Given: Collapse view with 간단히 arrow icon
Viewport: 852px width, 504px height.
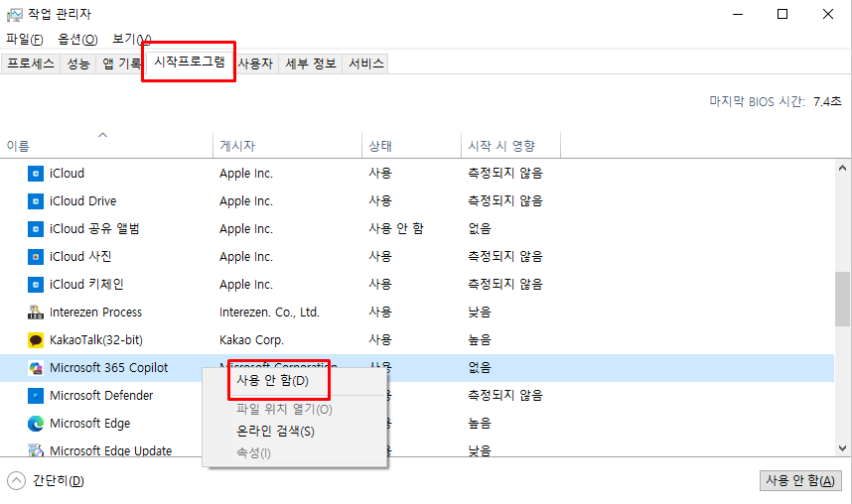Looking at the screenshot, I should click(x=16, y=480).
